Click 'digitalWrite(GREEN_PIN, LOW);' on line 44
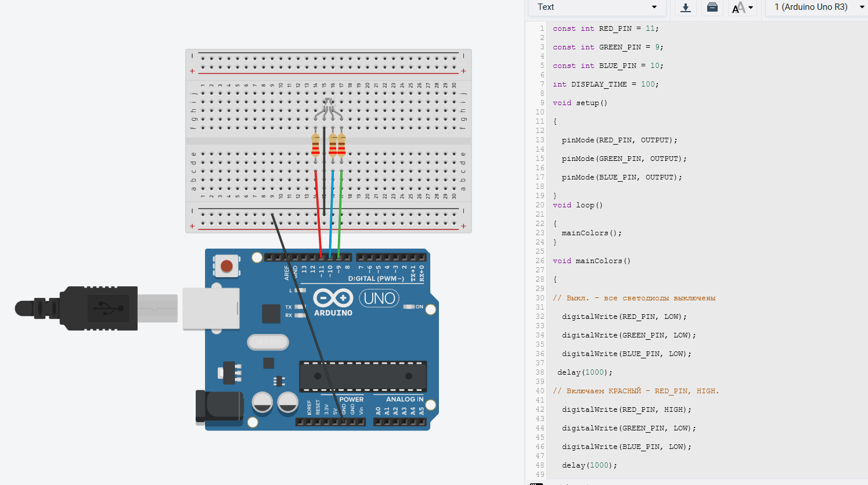 pyautogui.click(x=629, y=428)
